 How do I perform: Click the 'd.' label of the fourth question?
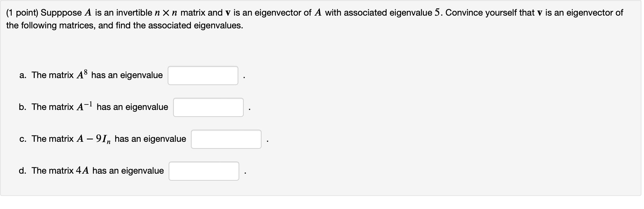(x=23, y=171)
